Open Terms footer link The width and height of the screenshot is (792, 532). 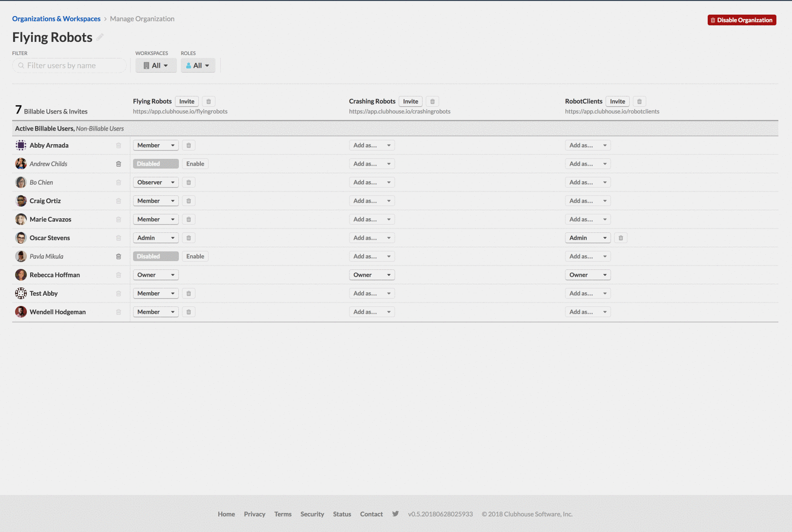(x=283, y=514)
